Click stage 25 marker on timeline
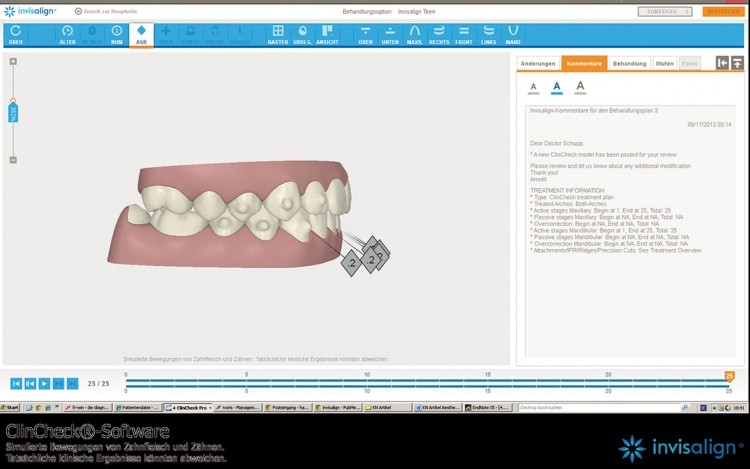Image resolution: width=750 pixels, height=469 pixels. (729, 376)
